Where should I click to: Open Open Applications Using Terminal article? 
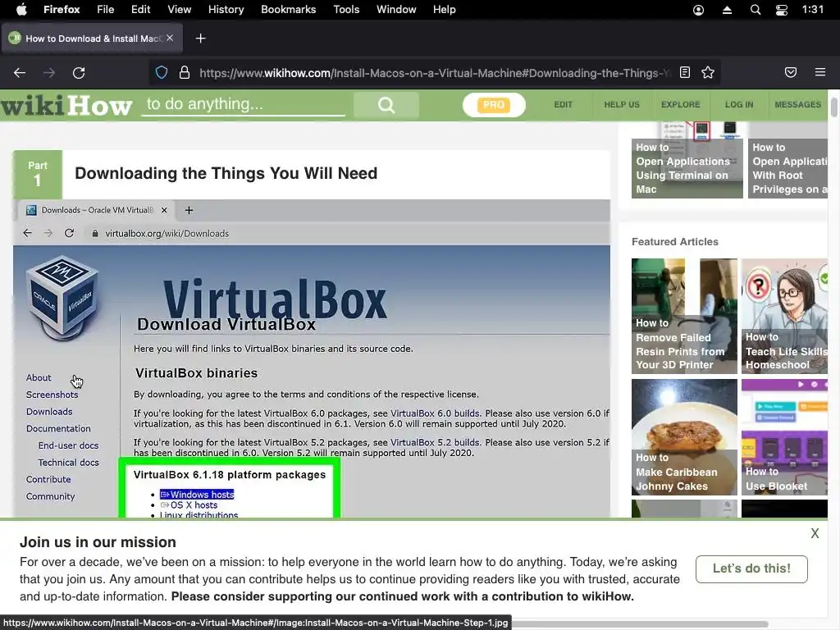(x=687, y=161)
